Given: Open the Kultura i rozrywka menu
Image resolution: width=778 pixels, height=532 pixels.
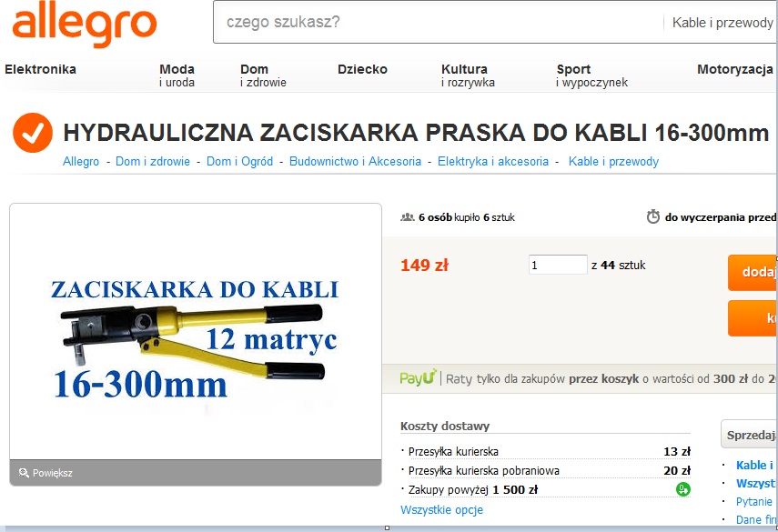Looking at the screenshot, I should coord(468,75).
